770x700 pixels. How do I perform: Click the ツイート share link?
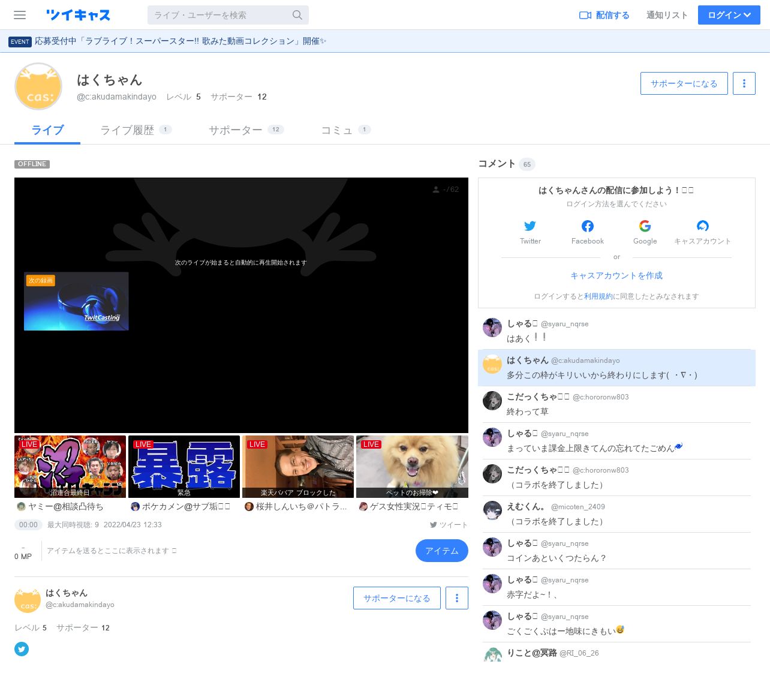449,525
